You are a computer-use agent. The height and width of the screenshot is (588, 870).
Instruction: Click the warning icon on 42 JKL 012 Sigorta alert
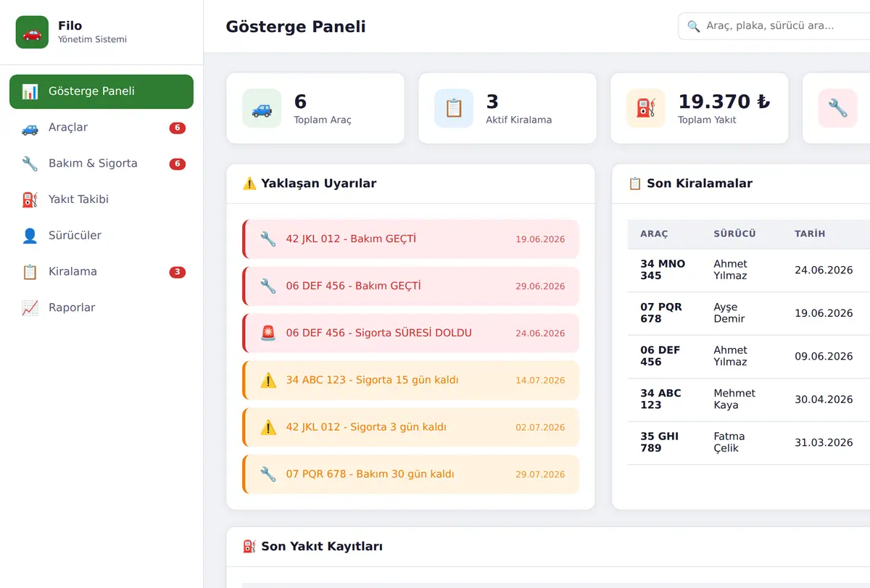268,428
